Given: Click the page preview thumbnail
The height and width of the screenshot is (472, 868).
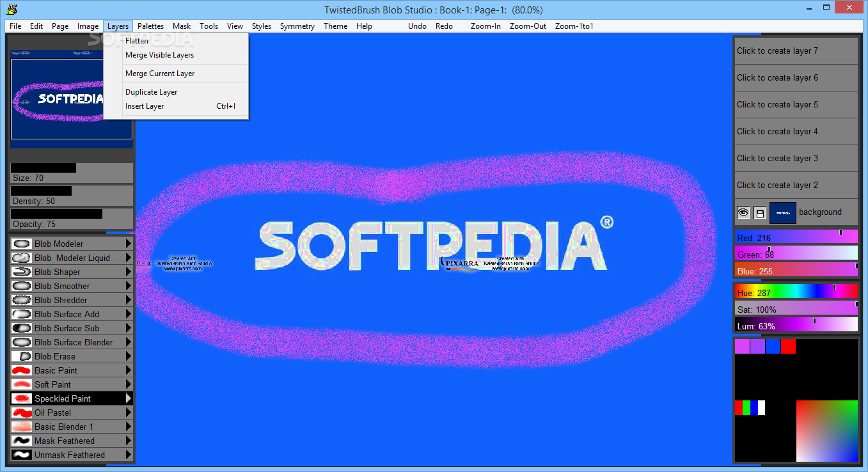Looking at the screenshot, I should [x=72, y=99].
